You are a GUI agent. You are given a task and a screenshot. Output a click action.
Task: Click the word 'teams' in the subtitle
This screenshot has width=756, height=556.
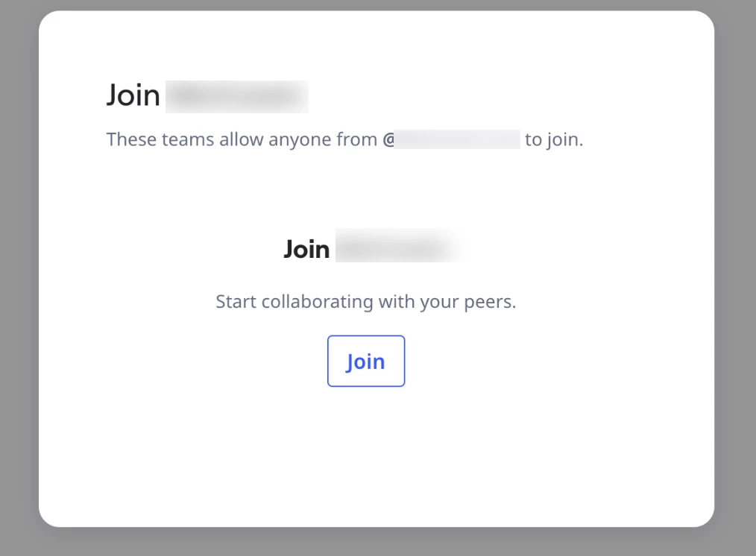click(188, 139)
